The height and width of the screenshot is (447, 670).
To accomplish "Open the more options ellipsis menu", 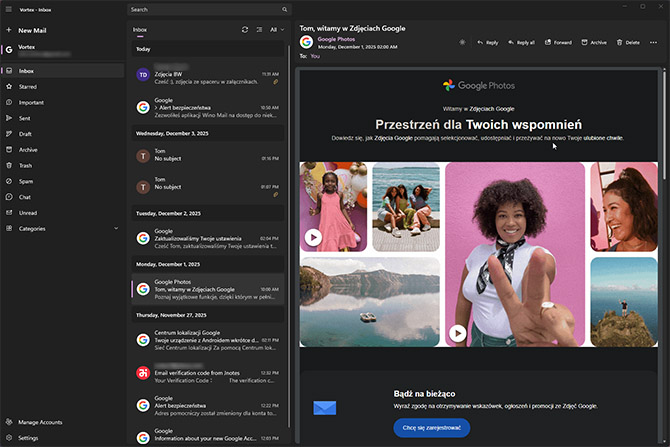I will tap(652, 42).
